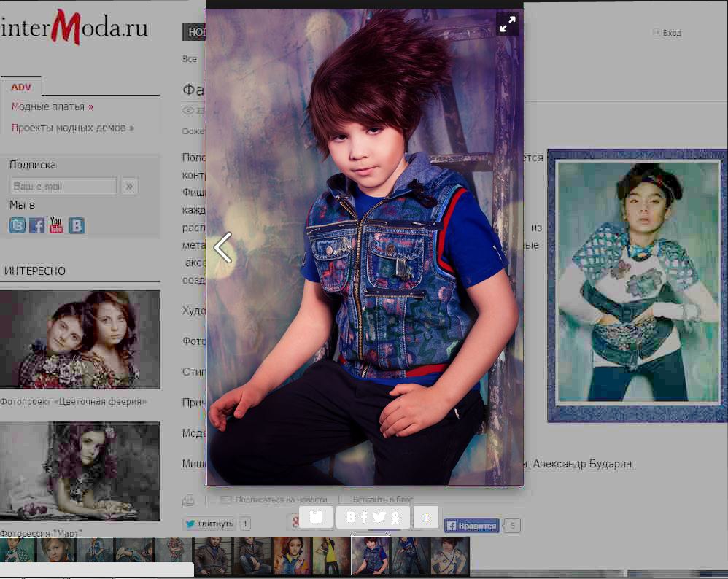Image resolution: width=728 pixels, height=579 pixels.
Task: Click the floppy-disk save icon under photo
Action: tap(316, 517)
